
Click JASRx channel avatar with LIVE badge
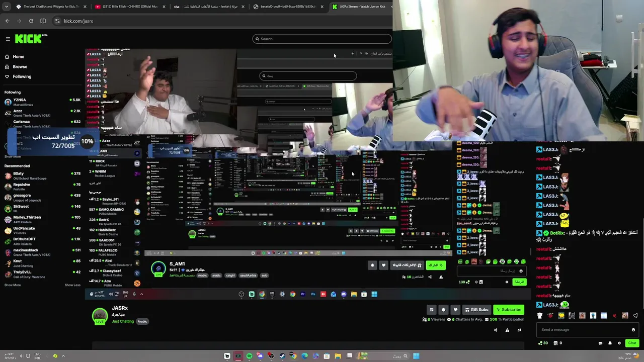[x=100, y=316]
